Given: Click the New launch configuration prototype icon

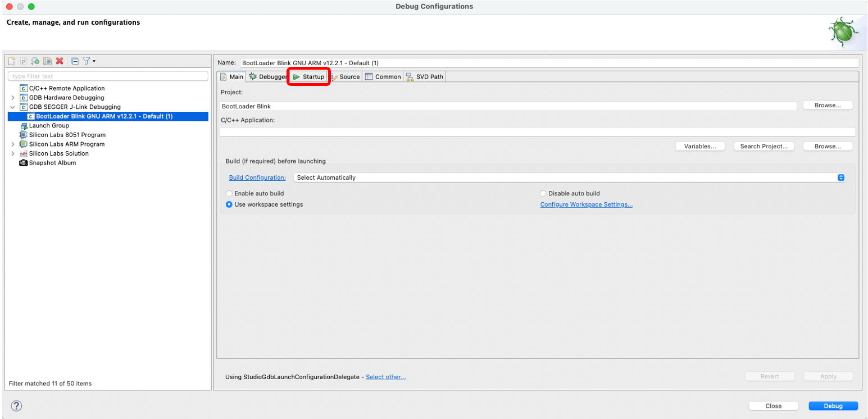Looking at the screenshot, I should tap(24, 61).
